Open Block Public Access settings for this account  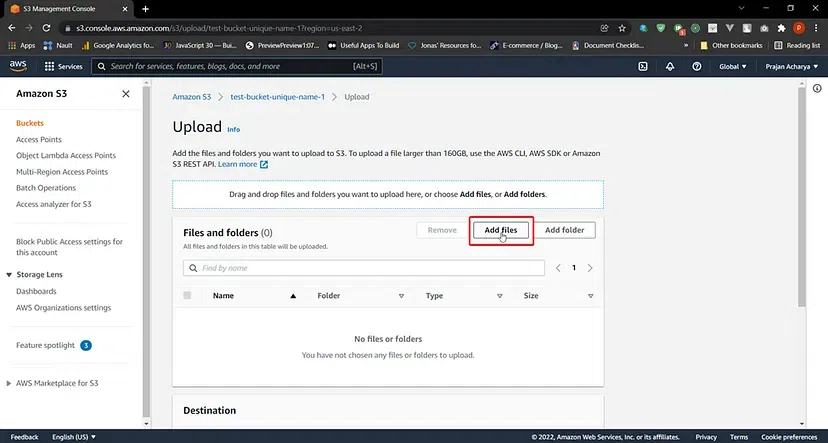69,247
